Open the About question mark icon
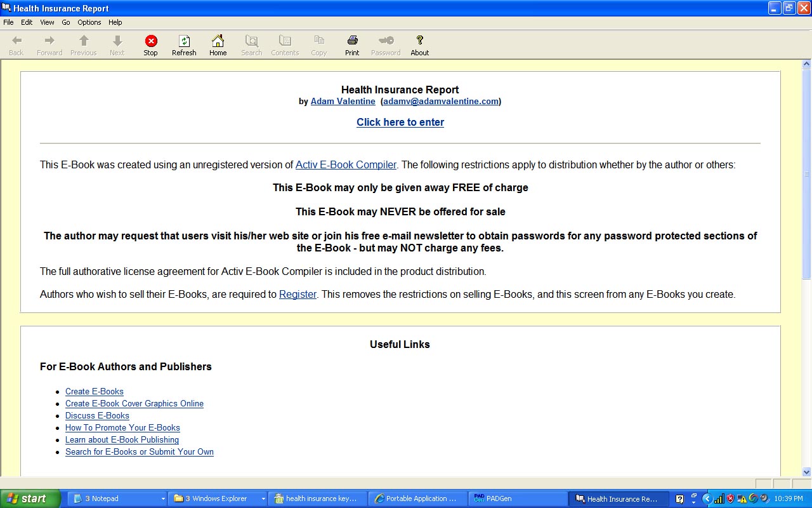Viewport: 812px width, 508px height. pyautogui.click(x=420, y=41)
